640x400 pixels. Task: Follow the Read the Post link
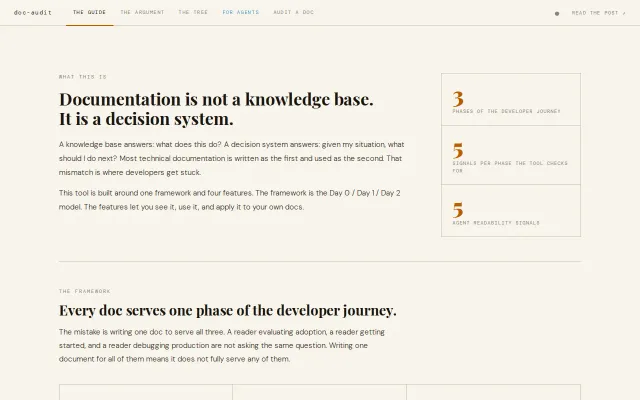click(598, 13)
